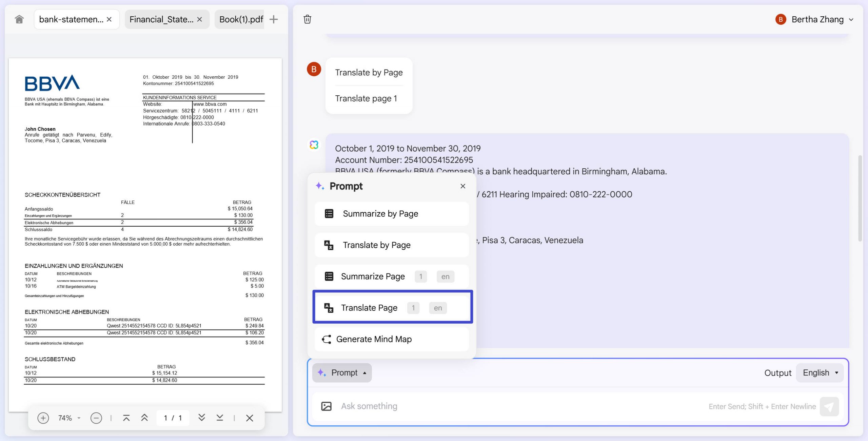Jump to first page arrow icon
The width and height of the screenshot is (868, 441).
coord(126,418)
